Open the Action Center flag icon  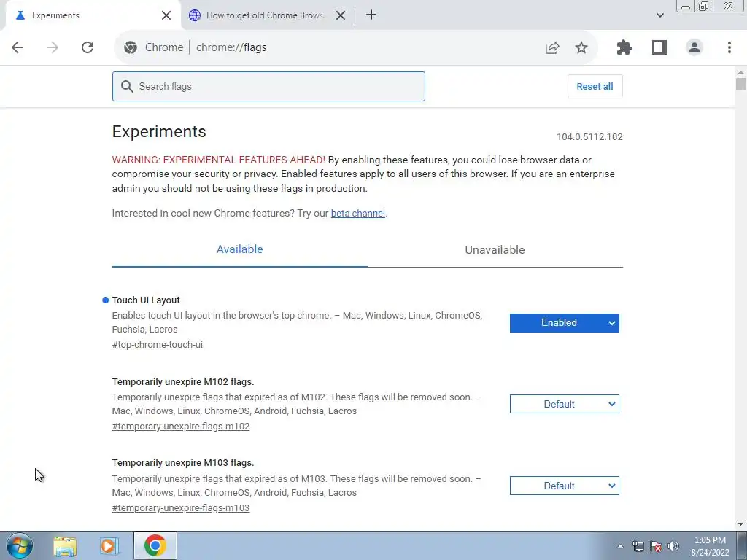(x=656, y=546)
